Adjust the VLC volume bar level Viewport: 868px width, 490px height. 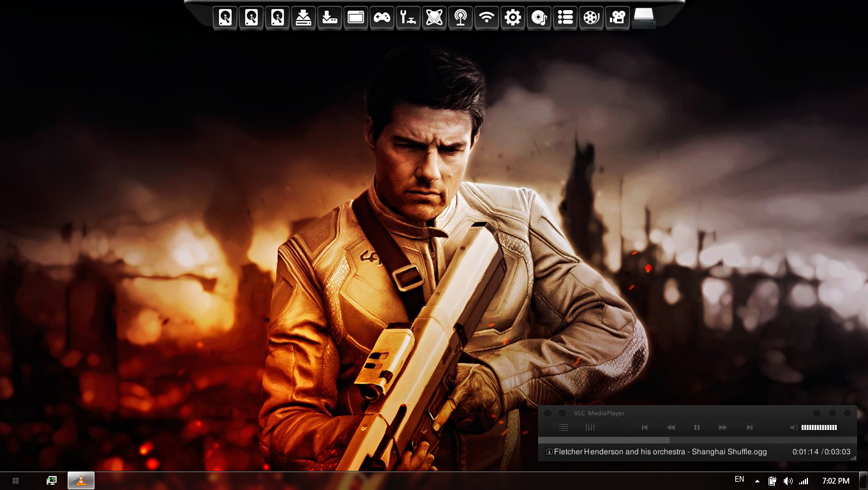coord(819,427)
